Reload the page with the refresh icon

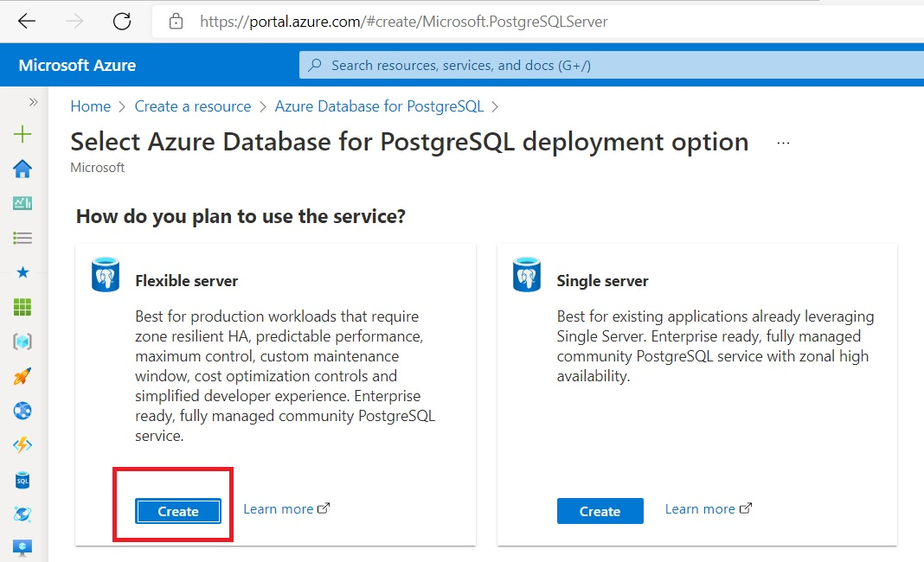click(122, 22)
